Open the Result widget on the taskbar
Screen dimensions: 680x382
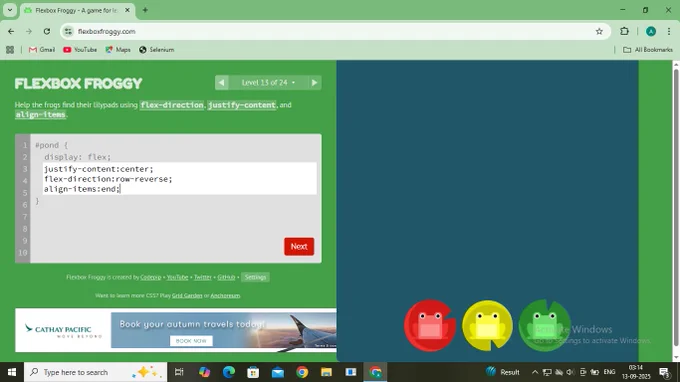(503, 372)
